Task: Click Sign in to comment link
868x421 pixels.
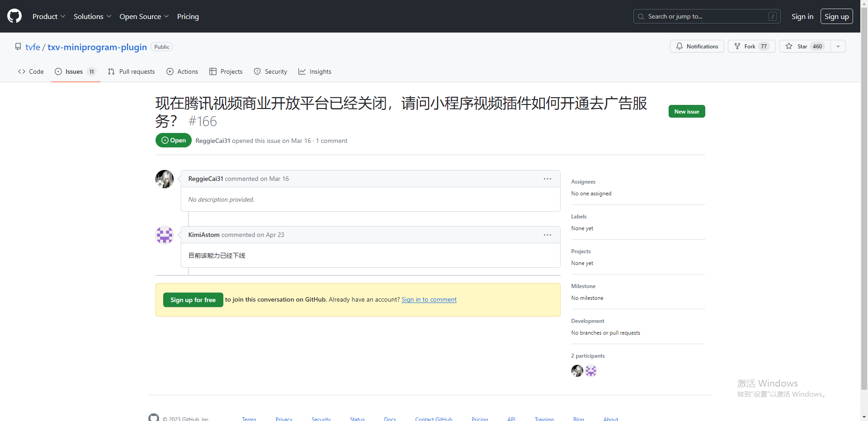Action: (429, 299)
